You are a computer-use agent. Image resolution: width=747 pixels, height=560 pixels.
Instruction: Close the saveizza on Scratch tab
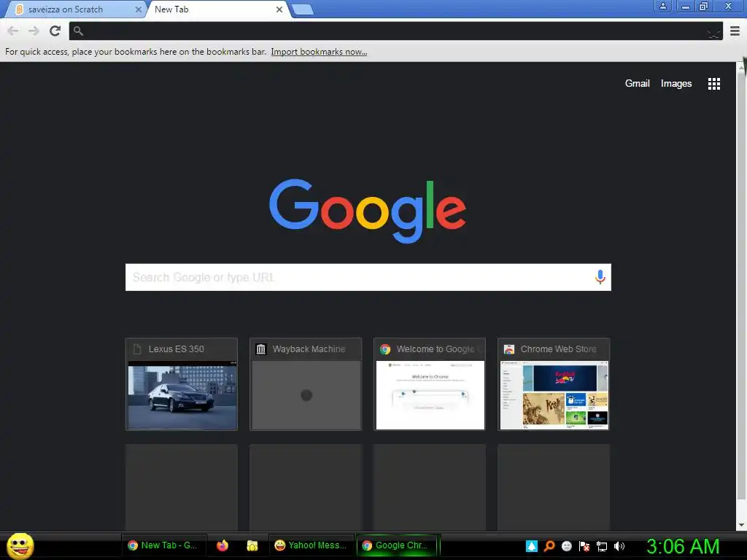point(138,9)
